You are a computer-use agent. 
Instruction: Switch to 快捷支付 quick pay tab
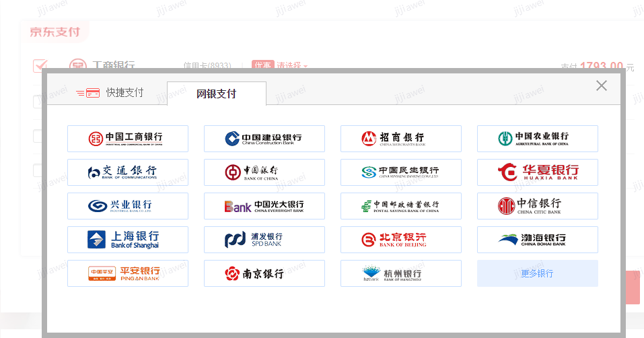(110, 93)
